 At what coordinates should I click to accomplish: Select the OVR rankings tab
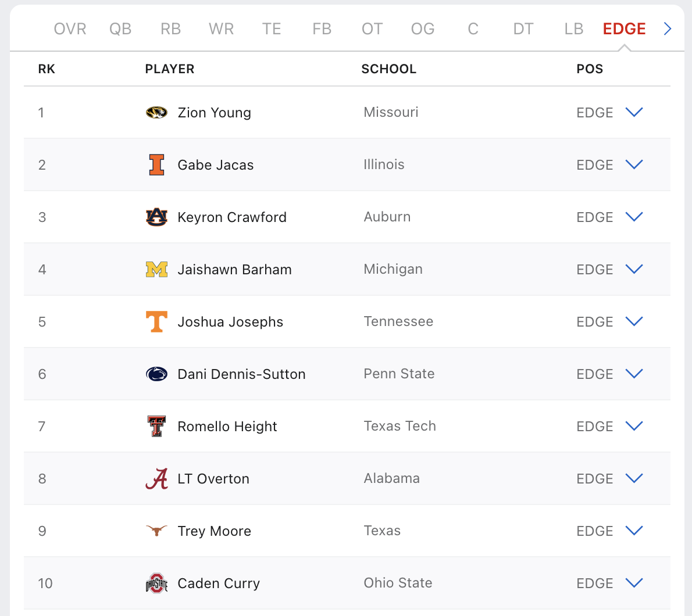tap(70, 29)
